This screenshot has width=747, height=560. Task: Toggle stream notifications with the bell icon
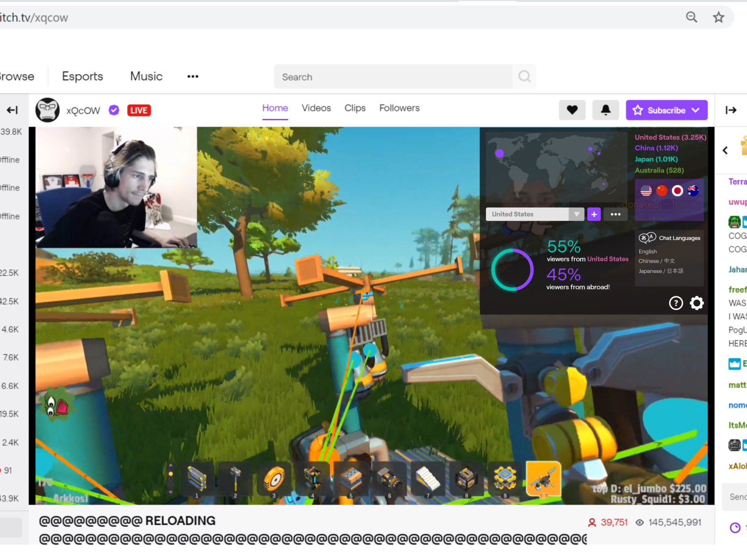point(606,110)
